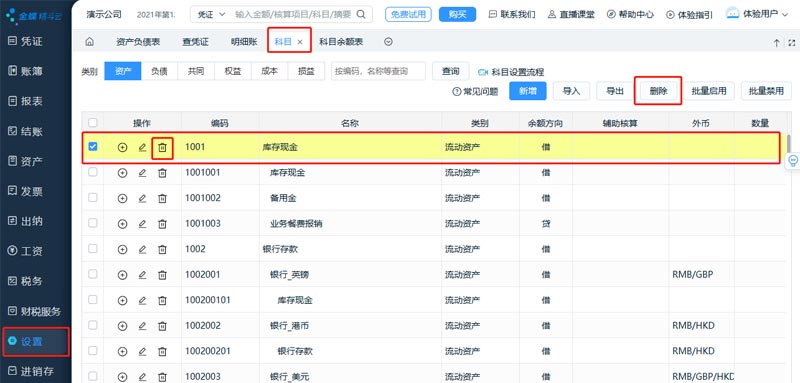Image resolution: width=800 pixels, height=383 pixels.
Task: Add sub-account under 1001001
Action: (x=122, y=173)
